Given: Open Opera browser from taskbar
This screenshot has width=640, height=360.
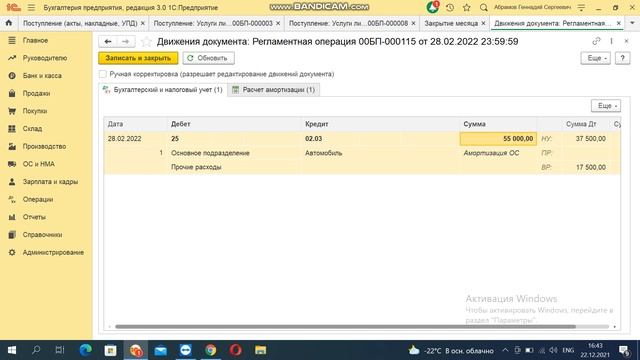Looking at the screenshot, I should tap(236, 350).
